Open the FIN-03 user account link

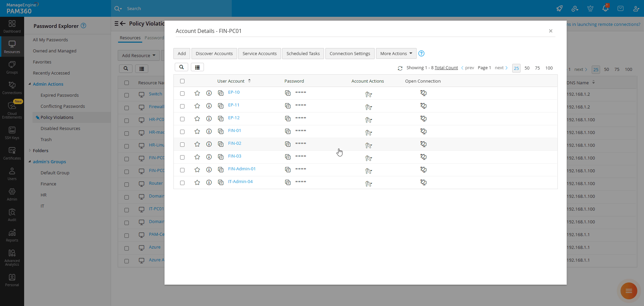point(234,156)
